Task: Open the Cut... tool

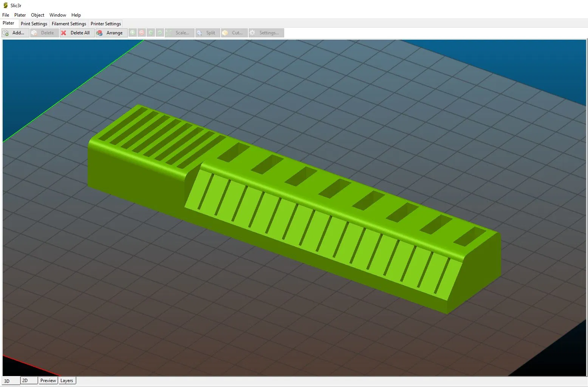Action: click(x=234, y=33)
